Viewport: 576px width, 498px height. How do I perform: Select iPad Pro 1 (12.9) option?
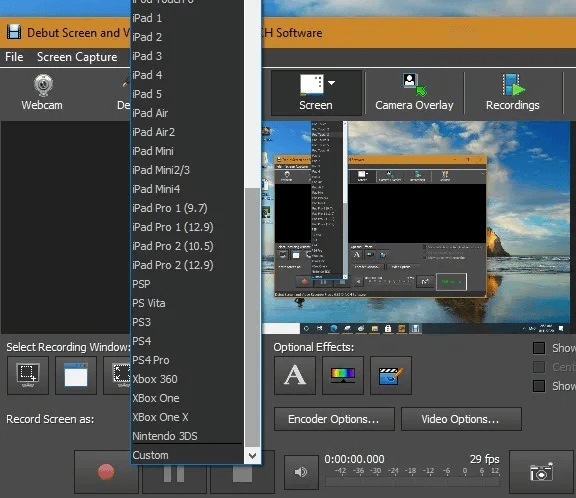point(187,227)
